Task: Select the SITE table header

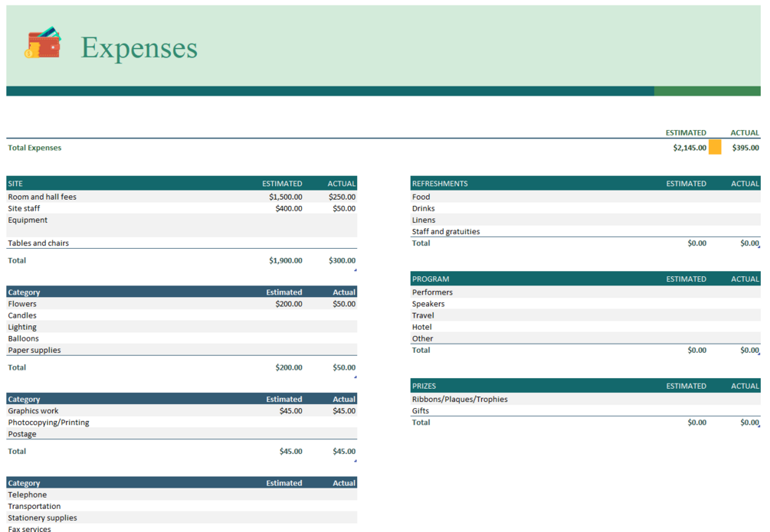Action: click(15, 184)
